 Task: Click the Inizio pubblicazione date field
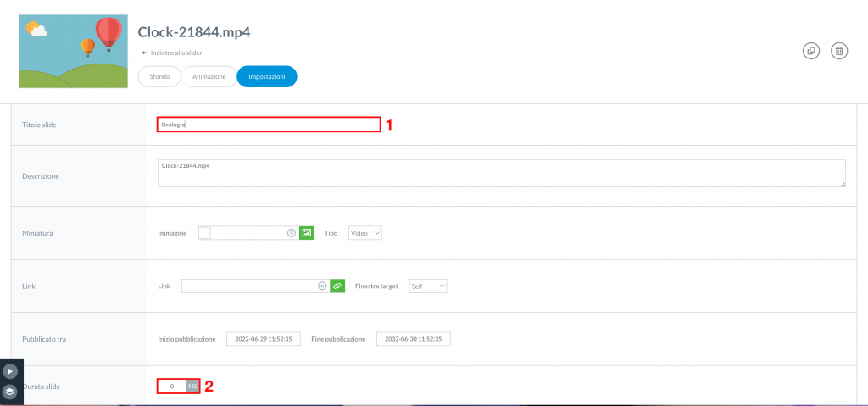click(x=264, y=339)
